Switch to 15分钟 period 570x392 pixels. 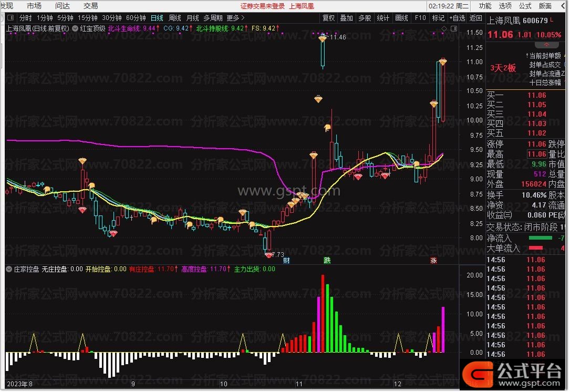pyautogui.click(x=88, y=18)
